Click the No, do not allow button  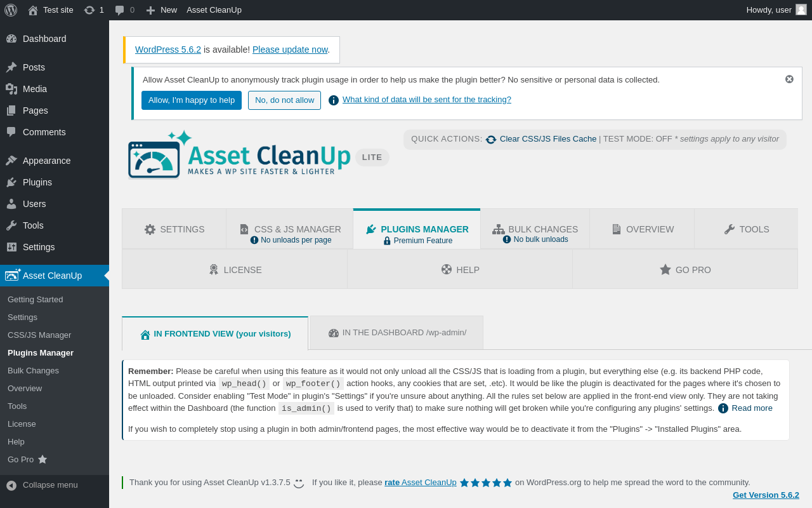(284, 100)
